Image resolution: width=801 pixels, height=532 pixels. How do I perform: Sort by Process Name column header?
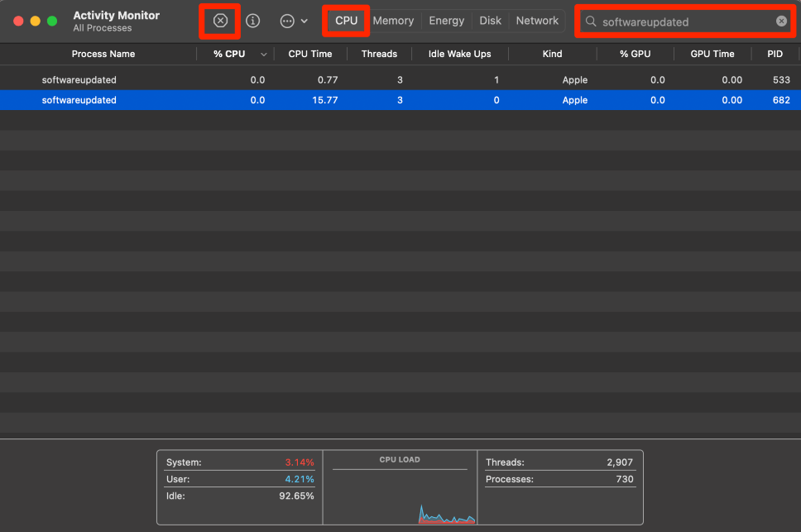point(103,54)
